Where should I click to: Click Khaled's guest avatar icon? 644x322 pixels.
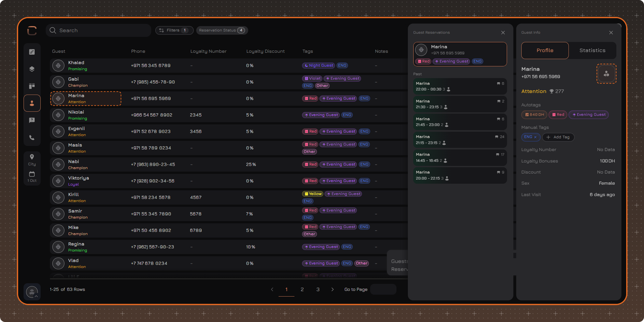click(x=58, y=66)
